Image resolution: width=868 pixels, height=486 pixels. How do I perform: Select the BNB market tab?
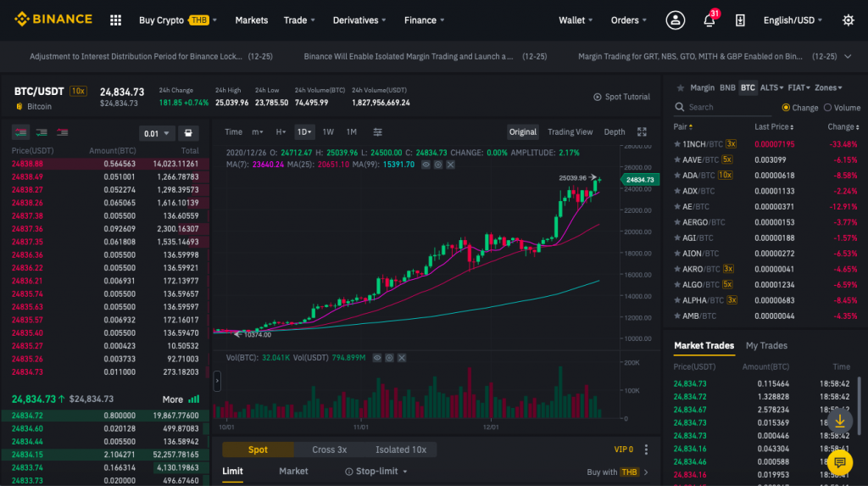727,87
